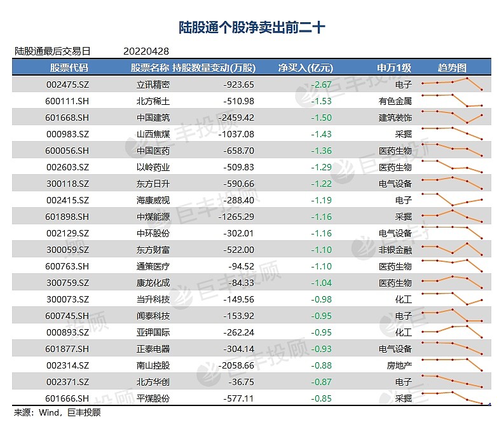Select stock code 601898.SH
This screenshot has width=504, height=434.
[x=67, y=217]
